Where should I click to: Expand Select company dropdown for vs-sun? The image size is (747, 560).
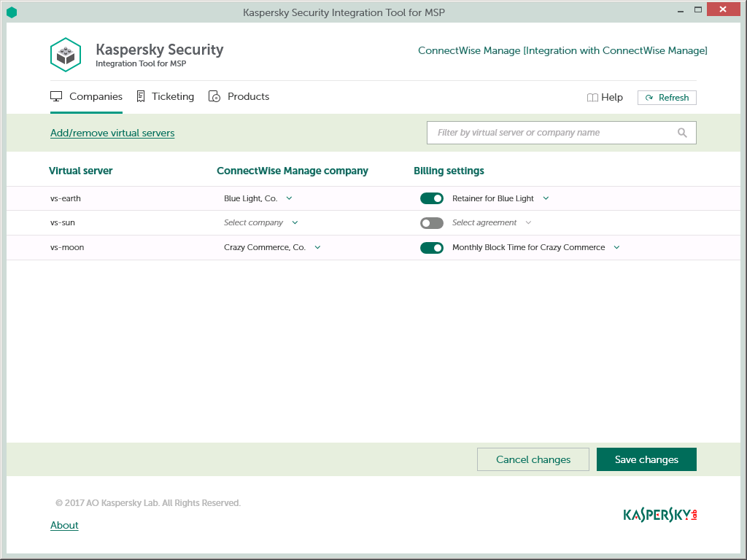click(x=261, y=223)
